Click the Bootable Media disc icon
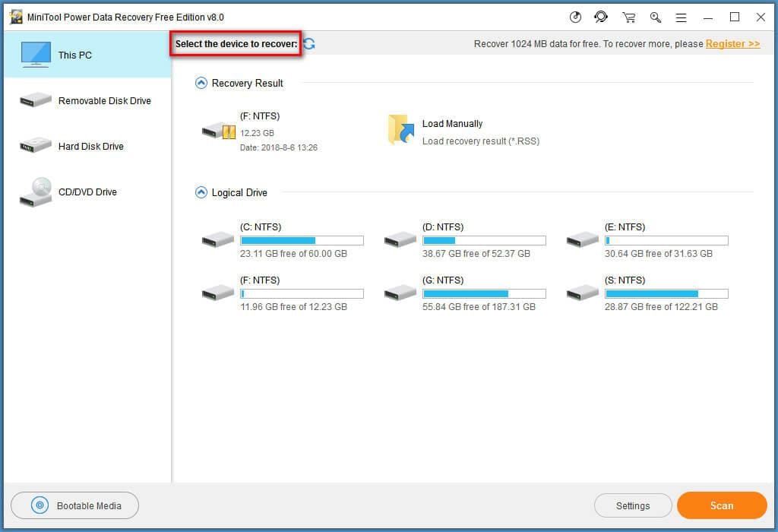 (x=40, y=505)
